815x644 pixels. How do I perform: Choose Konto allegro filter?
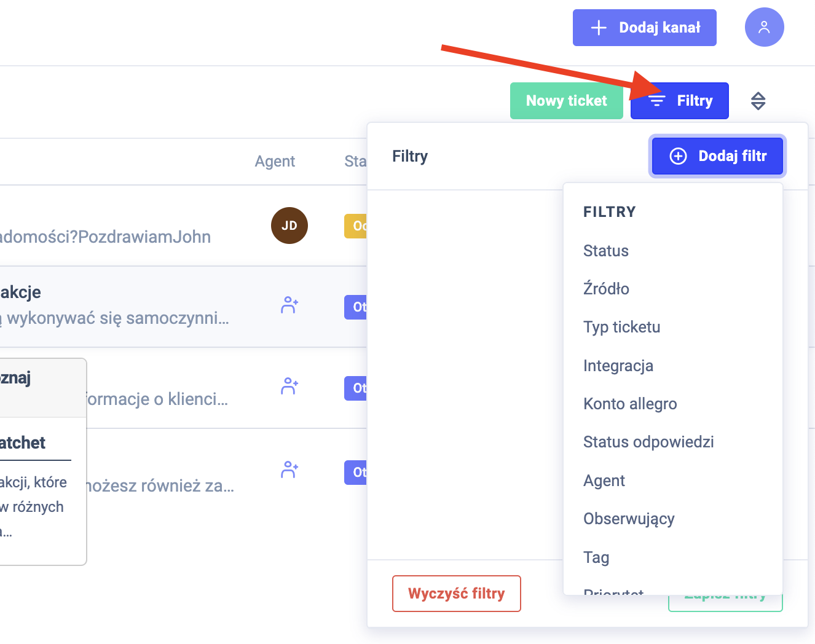tap(630, 404)
